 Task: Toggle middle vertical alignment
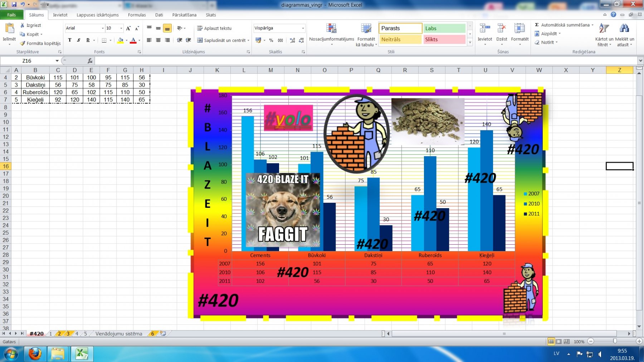coord(158,28)
